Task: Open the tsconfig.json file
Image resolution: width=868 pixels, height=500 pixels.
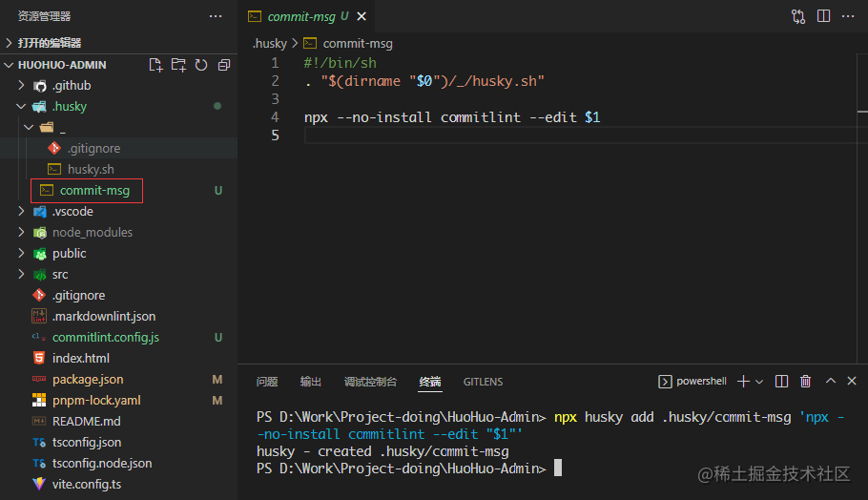Action: pyautogui.click(x=118, y=443)
